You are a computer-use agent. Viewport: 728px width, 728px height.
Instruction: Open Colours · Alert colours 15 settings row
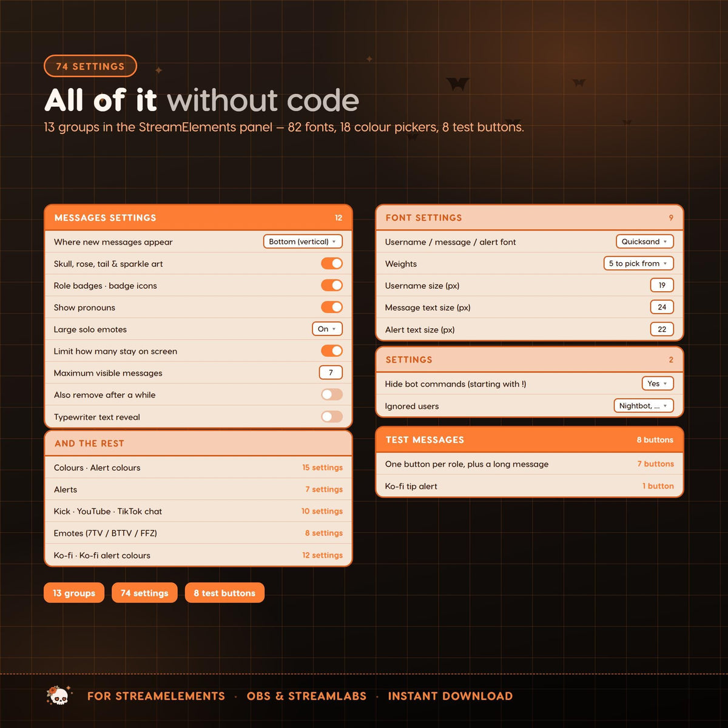[198, 468]
